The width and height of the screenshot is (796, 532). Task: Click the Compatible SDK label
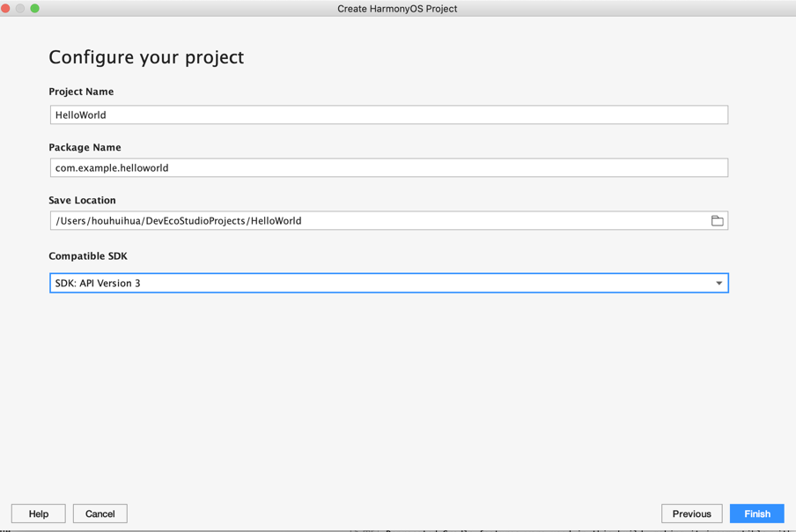pos(88,256)
